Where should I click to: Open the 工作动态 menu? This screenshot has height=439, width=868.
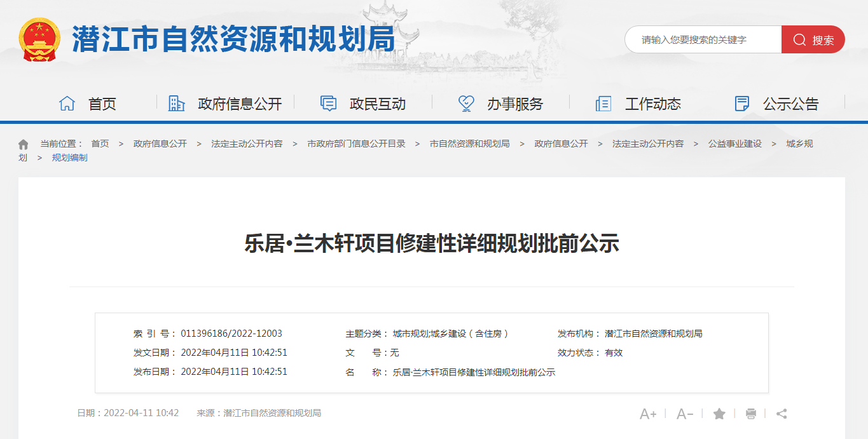pyautogui.click(x=652, y=104)
